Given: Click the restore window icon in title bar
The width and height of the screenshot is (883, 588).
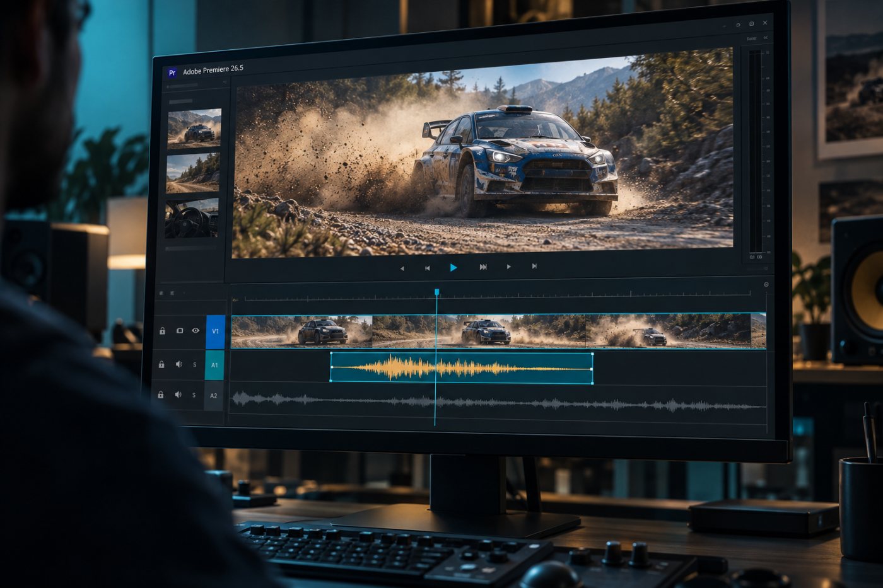Looking at the screenshot, I should (751, 24).
